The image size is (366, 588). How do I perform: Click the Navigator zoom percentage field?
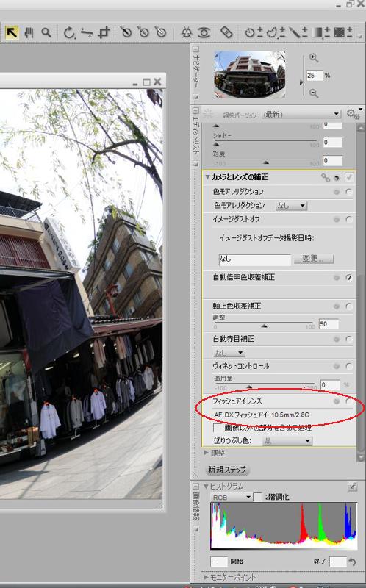coord(315,76)
